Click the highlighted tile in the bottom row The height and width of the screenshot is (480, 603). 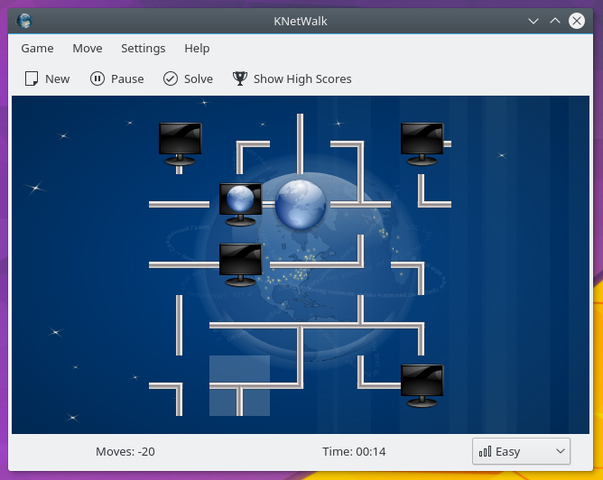tap(240, 385)
